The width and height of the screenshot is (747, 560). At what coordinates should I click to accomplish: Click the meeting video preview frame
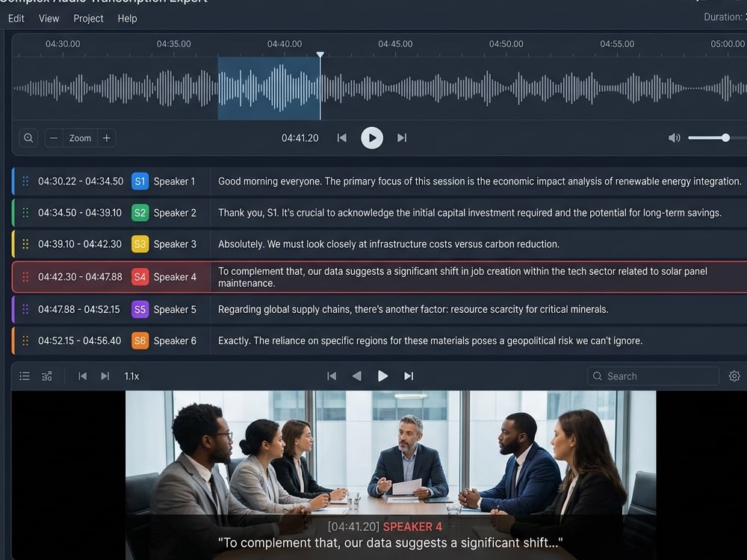391,475
